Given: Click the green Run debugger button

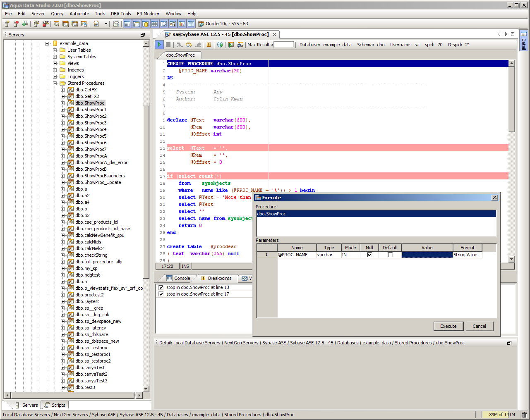Looking at the screenshot, I should coord(159,45).
